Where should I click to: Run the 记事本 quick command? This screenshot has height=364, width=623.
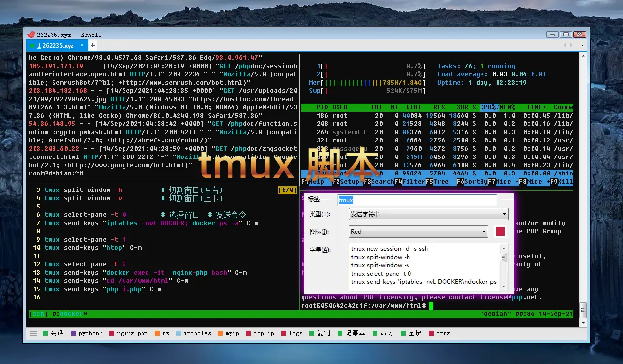pos(352,333)
